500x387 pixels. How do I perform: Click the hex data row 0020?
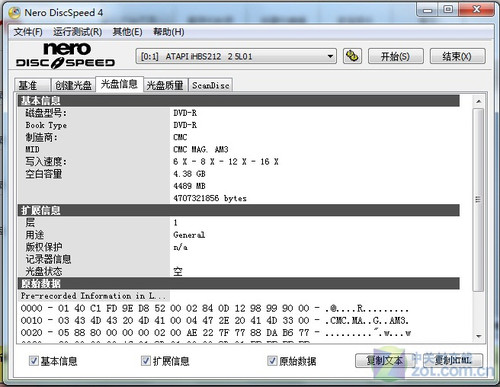coord(216,333)
